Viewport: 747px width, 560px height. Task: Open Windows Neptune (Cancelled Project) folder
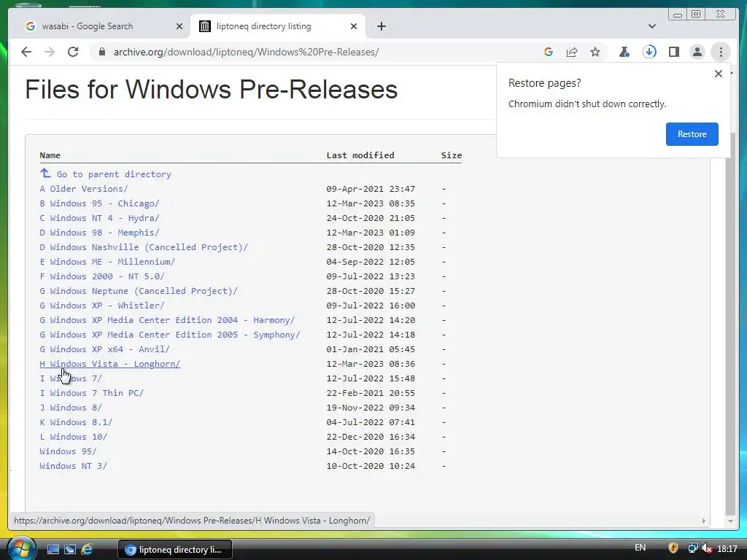(138, 290)
